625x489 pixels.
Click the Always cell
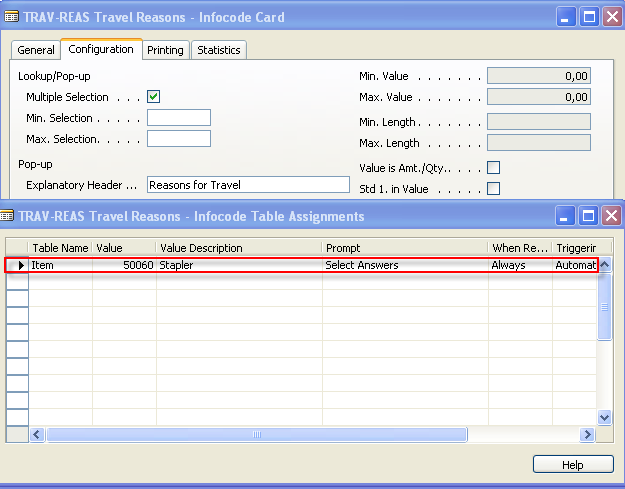(520, 265)
